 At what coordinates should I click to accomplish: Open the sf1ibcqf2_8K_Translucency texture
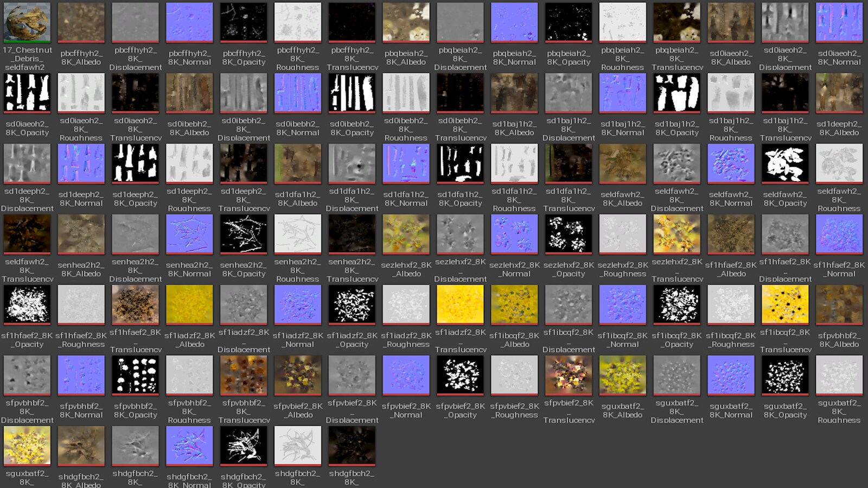coord(785,304)
